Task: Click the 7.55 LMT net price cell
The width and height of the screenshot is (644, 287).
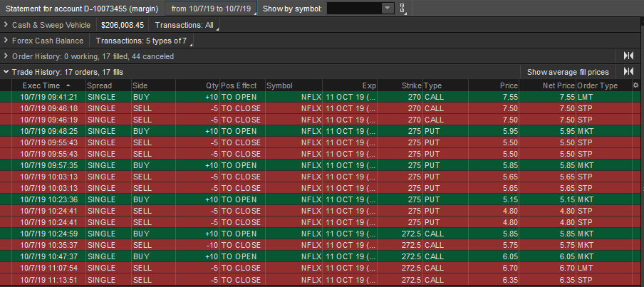Action: pyautogui.click(x=548, y=97)
